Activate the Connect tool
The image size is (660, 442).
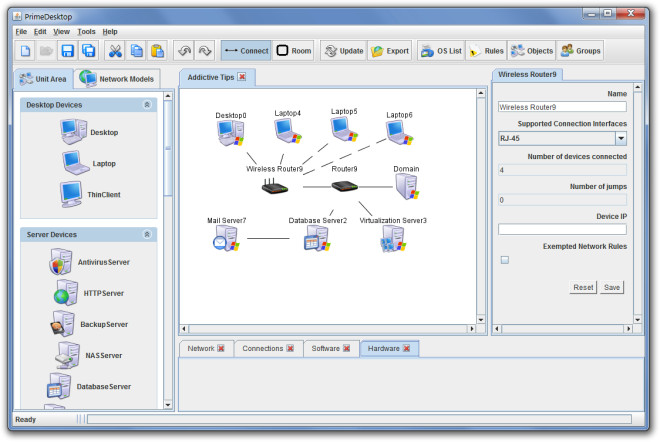(246, 51)
